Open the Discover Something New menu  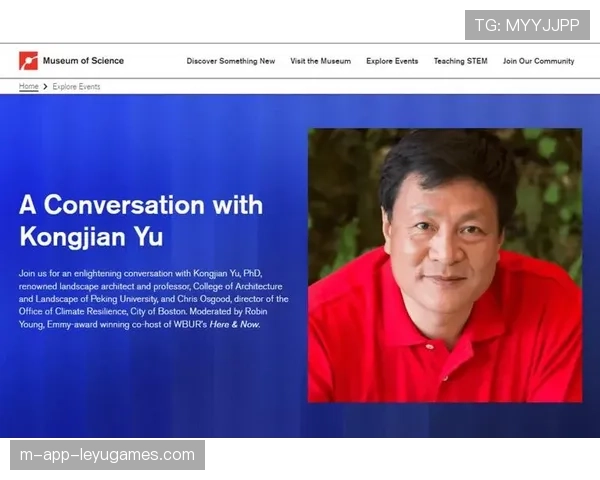[x=230, y=61]
